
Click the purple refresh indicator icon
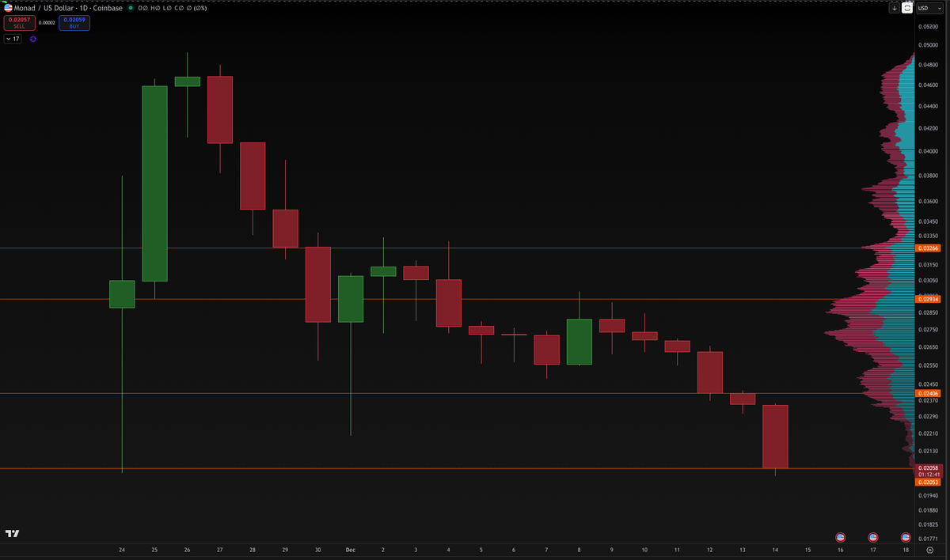point(33,38)
